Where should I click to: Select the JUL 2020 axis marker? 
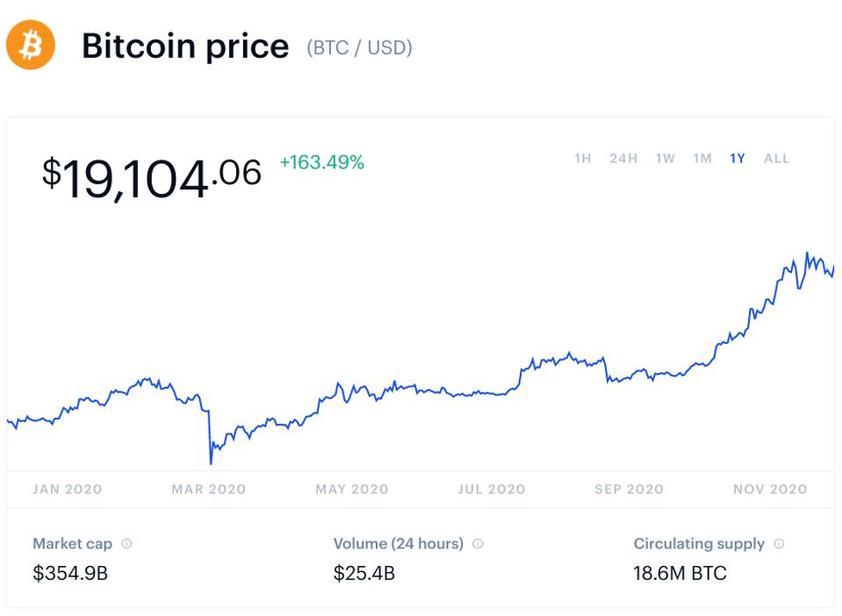pyautogui.click(x=492, y=490)
